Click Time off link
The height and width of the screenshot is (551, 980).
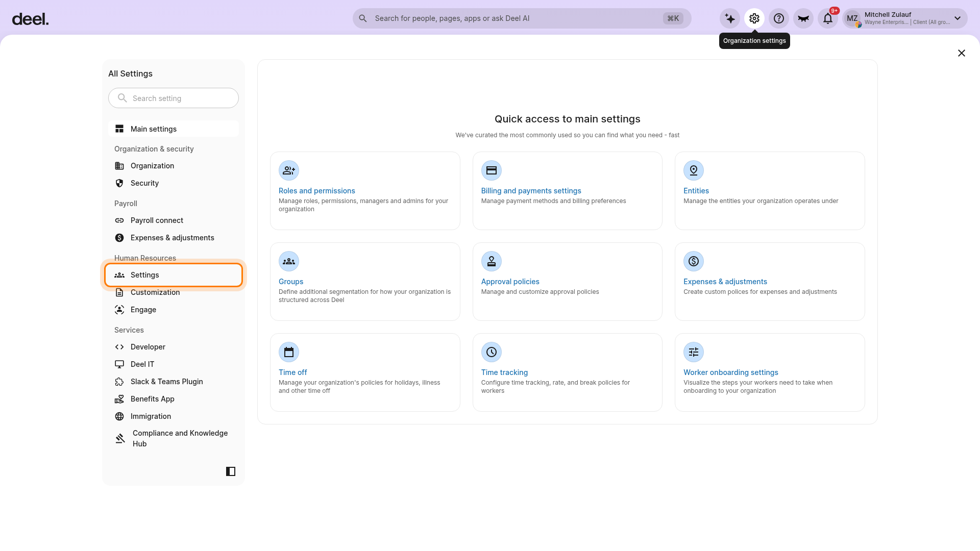click(x=292, y=372)
